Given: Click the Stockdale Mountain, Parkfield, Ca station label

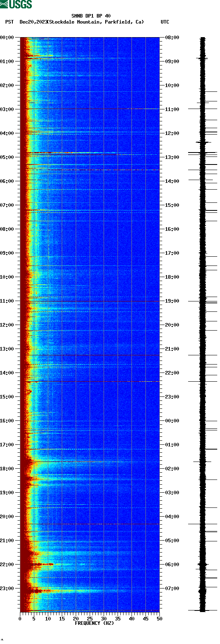Looking at the screenshot, I should point(96,22).
